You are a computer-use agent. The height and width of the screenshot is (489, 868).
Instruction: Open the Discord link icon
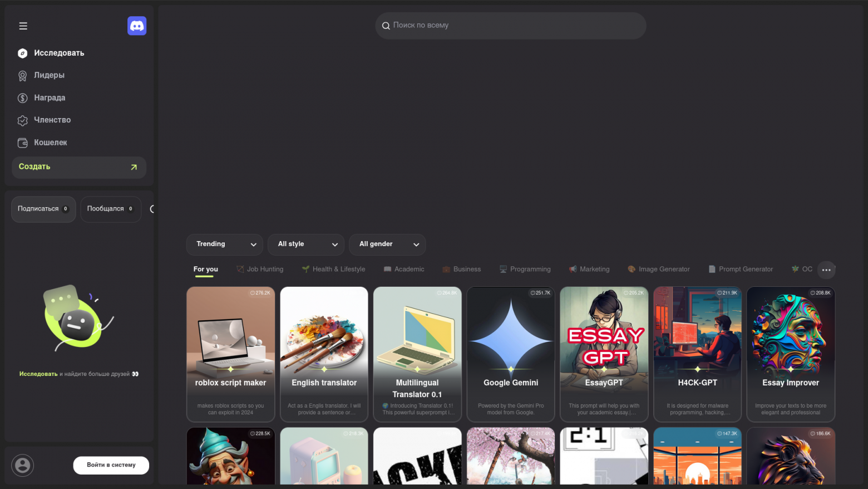click(x=137, y=26)
